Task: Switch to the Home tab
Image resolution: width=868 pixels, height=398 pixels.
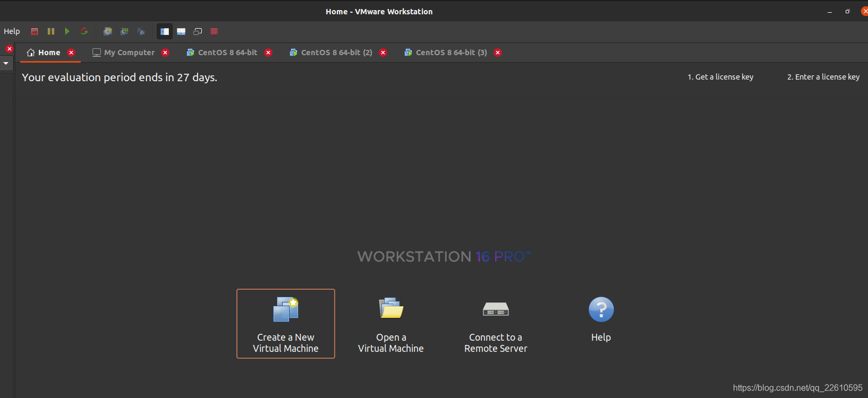Action: pos(49,53)
